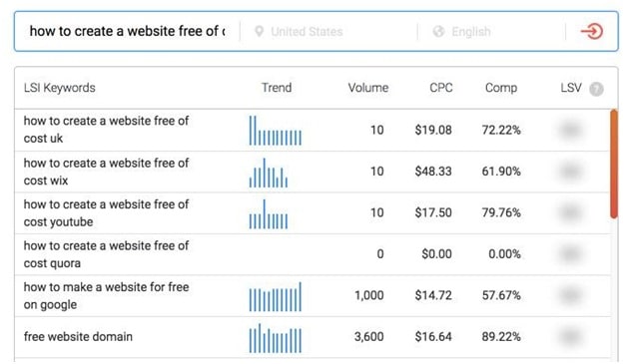Select location pin icon beside United States
This screenshot has width=627, height=364.
pos(260,31)
